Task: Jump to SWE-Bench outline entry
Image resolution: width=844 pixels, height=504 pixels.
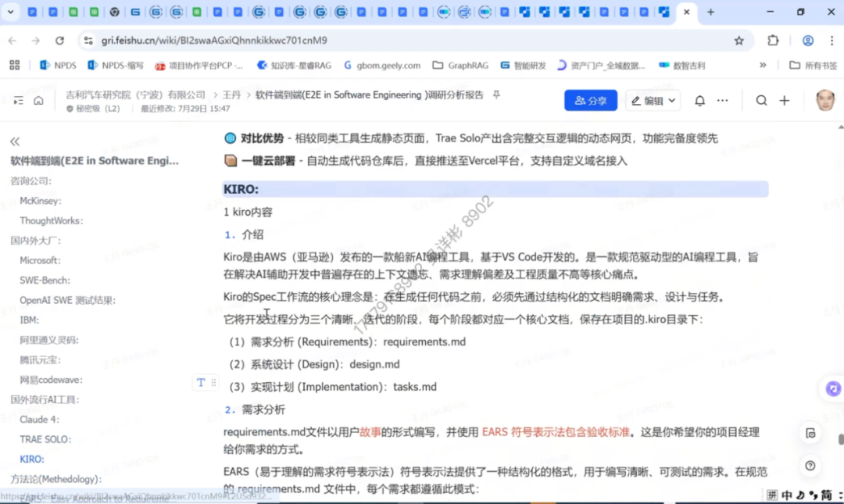Action: [x=45, y=281]
